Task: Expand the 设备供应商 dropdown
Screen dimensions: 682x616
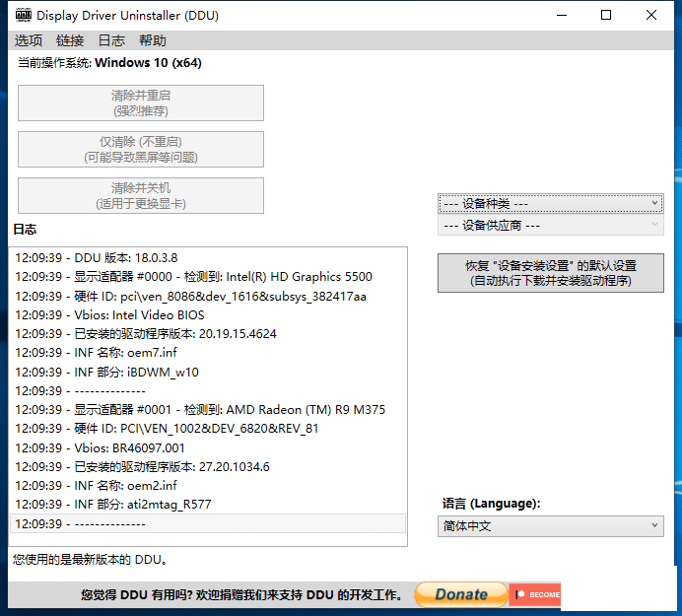Action: click(550, 226)
